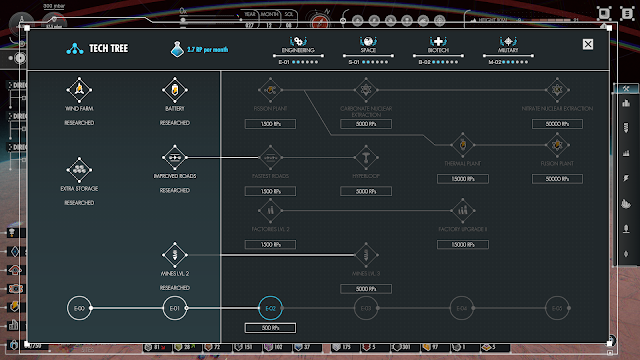Open the top-right menu list icon
Screen dimensions: 640x360
point(627,13)
